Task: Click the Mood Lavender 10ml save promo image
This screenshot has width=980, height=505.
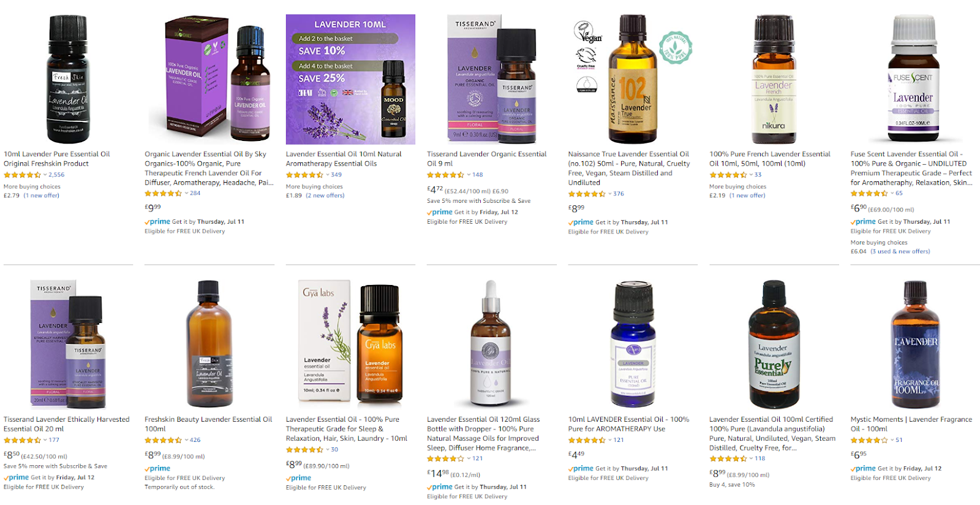Action: [350, 79]
